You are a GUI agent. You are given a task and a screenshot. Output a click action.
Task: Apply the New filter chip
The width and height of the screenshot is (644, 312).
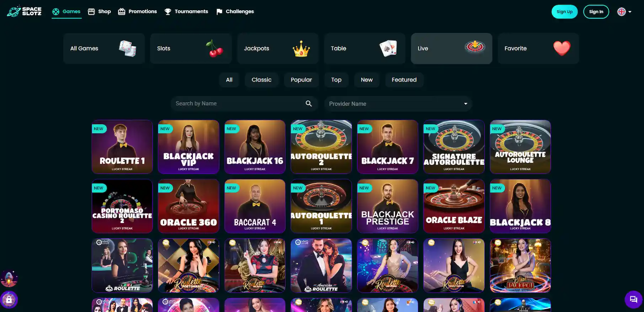[x=367, y=80]
